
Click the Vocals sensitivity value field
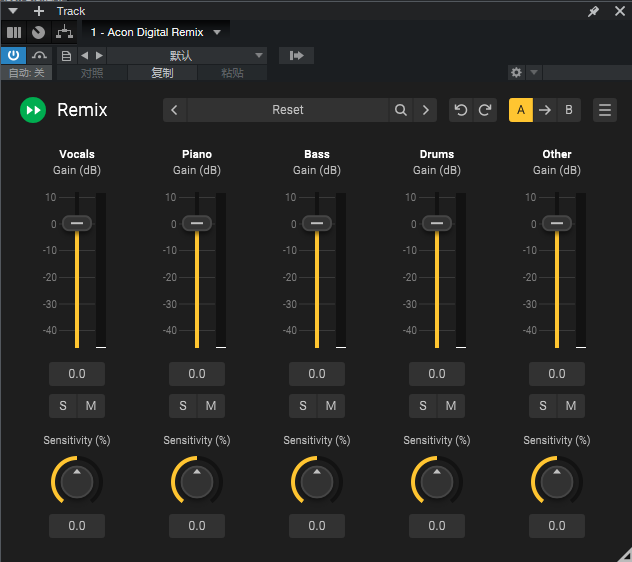[77, 526]
